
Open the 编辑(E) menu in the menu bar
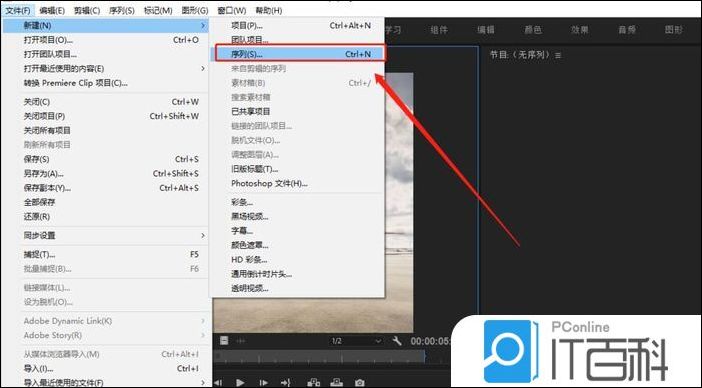52,10
